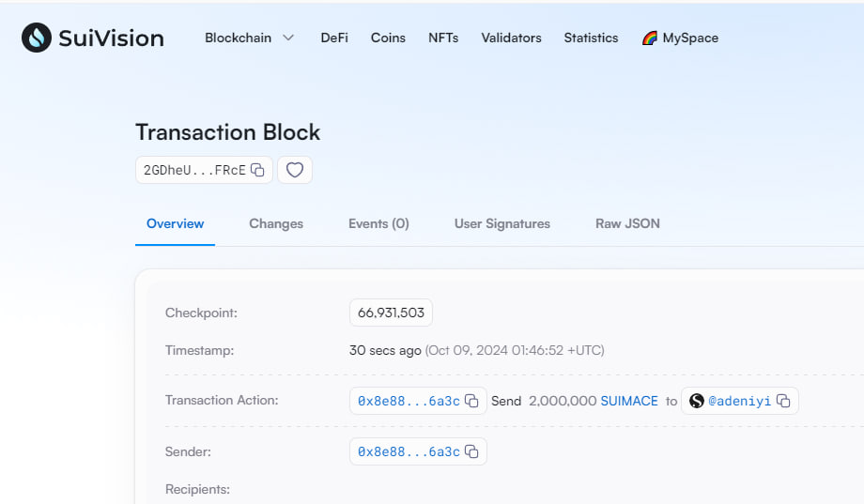Navigate to NFTs
The height and width of the screenshot is (504, 864).
(x=443, y=38)
